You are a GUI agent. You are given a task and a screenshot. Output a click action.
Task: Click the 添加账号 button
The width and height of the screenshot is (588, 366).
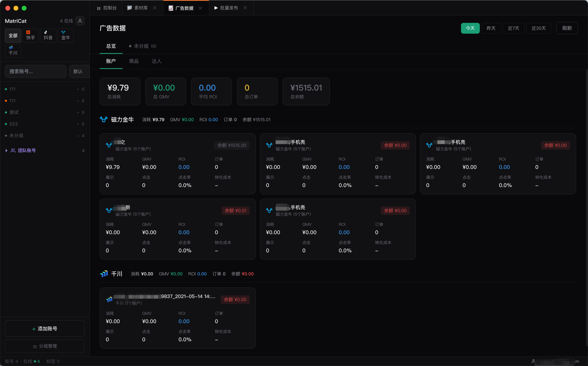click(45, 328)
